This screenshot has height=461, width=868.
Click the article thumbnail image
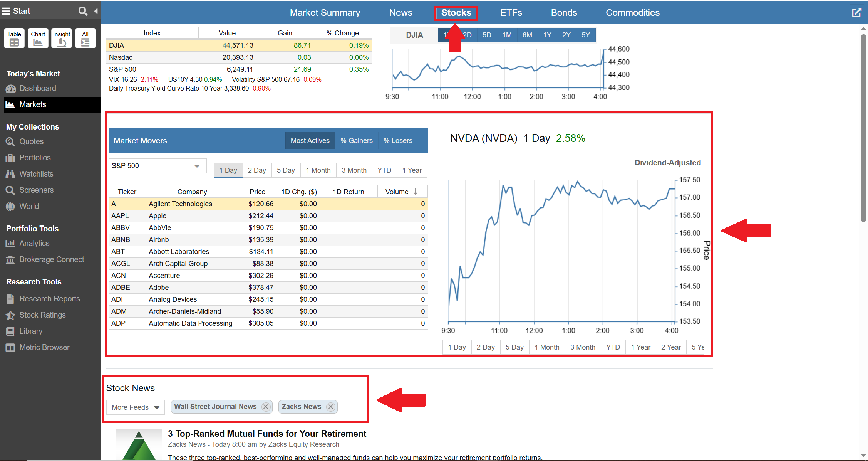[x=139, y=444]
